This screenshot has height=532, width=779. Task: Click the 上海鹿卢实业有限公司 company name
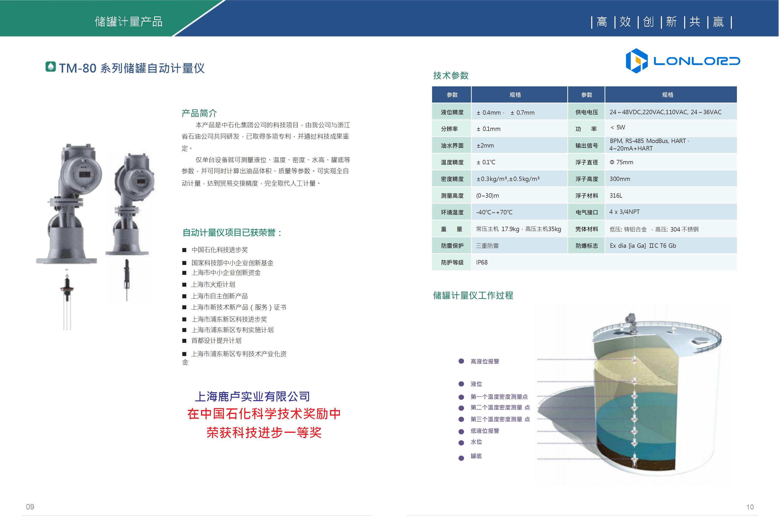(252, 397)
